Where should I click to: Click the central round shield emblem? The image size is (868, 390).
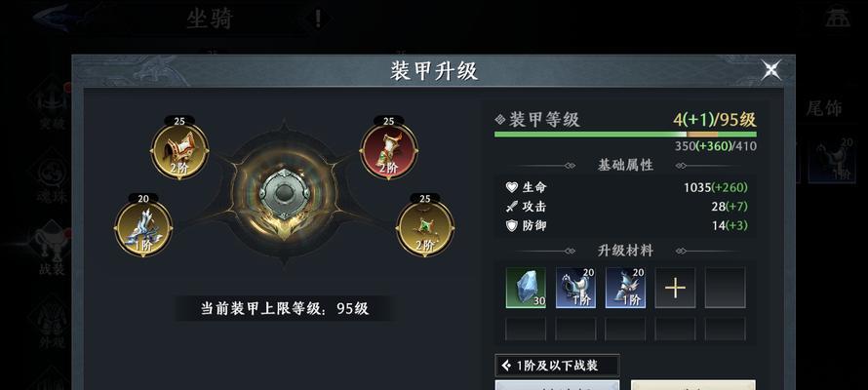click(284, 194)
